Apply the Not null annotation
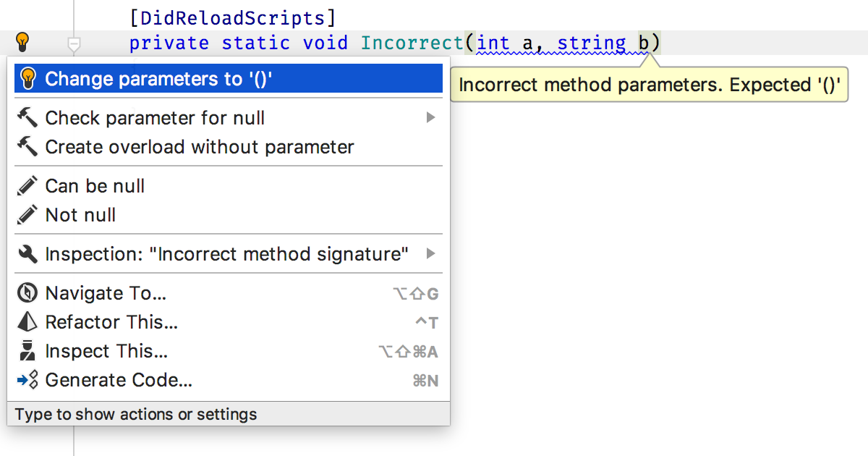Viewport: 868px width, 456px height. pos(229,215)
